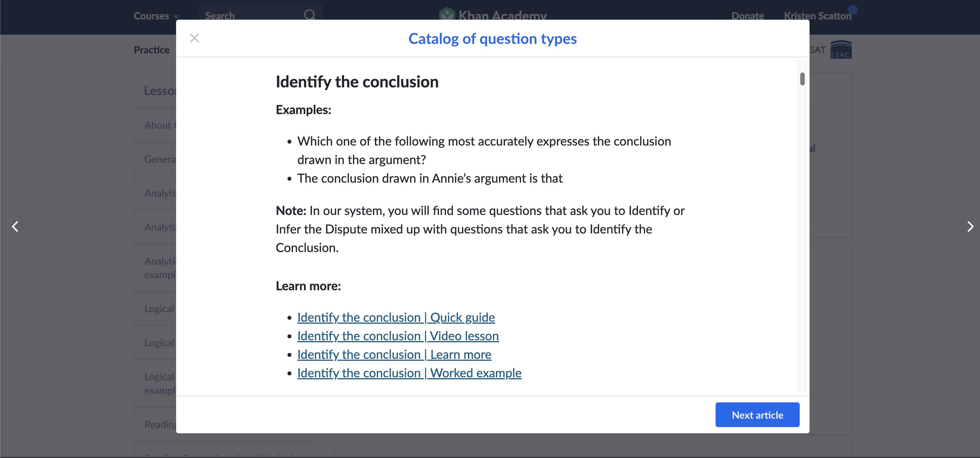Close the Catalog of question types modal

coord(194,38)
